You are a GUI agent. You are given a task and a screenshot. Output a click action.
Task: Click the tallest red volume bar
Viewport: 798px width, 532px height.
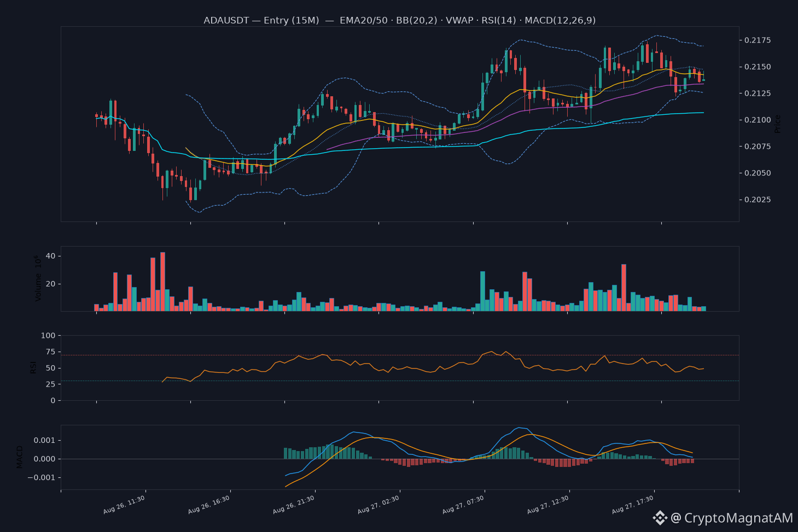(162, 282)
